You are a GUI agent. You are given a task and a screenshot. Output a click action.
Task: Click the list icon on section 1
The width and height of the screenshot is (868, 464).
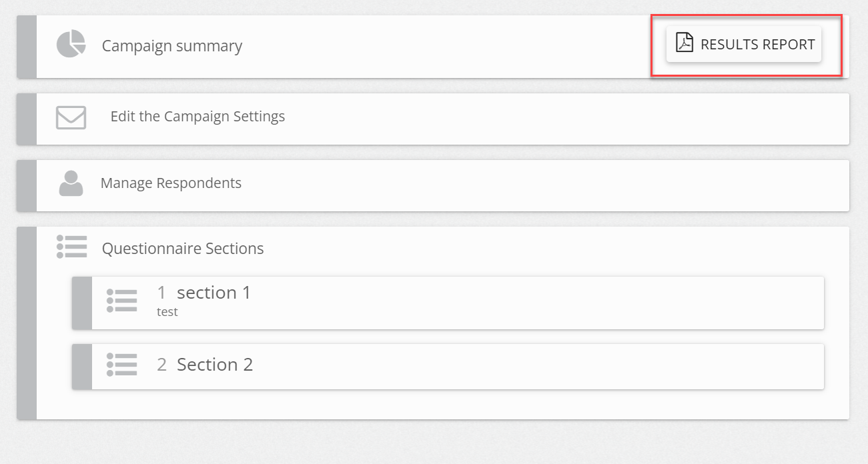[121, 301]
